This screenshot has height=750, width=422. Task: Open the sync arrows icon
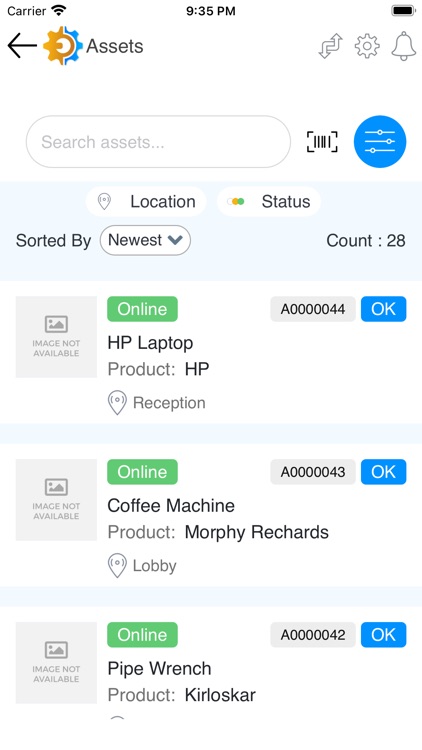point(331,46)
